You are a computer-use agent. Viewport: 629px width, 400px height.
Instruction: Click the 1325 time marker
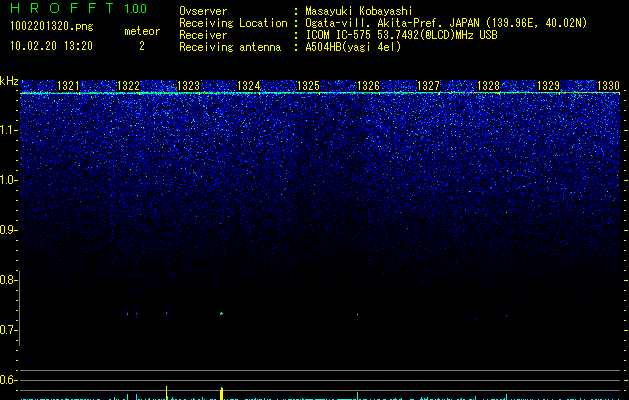click(308, 85)
